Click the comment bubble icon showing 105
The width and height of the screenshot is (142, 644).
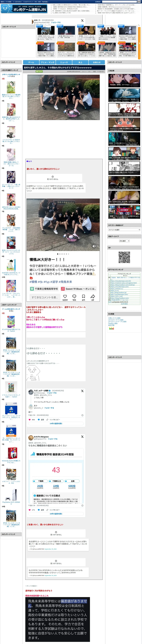(74, 296)
